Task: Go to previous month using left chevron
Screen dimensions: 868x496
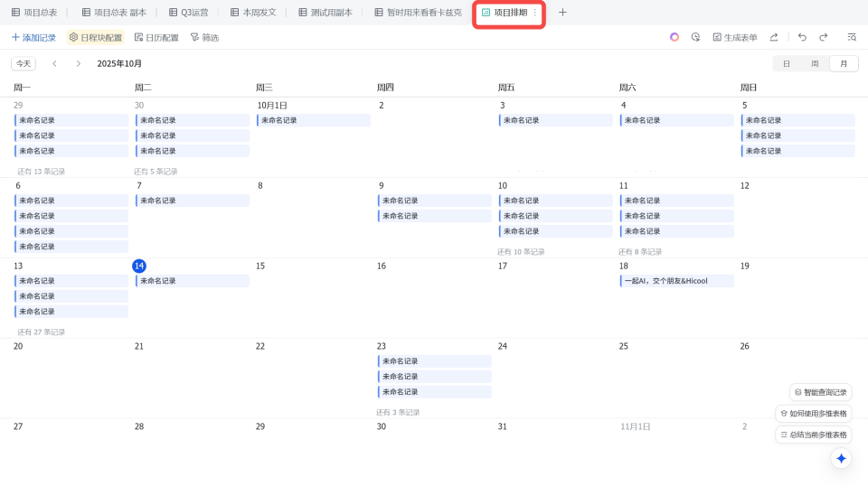Action: [x=54, y=63]
